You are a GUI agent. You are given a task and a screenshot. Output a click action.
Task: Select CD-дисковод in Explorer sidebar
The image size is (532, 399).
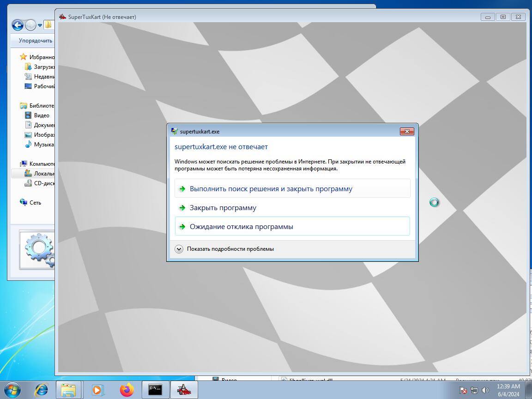[x=40, y=183]
